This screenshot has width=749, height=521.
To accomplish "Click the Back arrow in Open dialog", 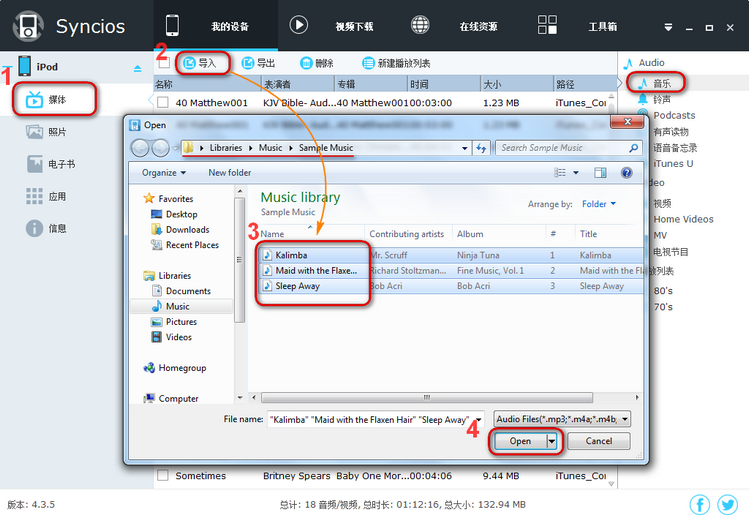I will 140,148.
